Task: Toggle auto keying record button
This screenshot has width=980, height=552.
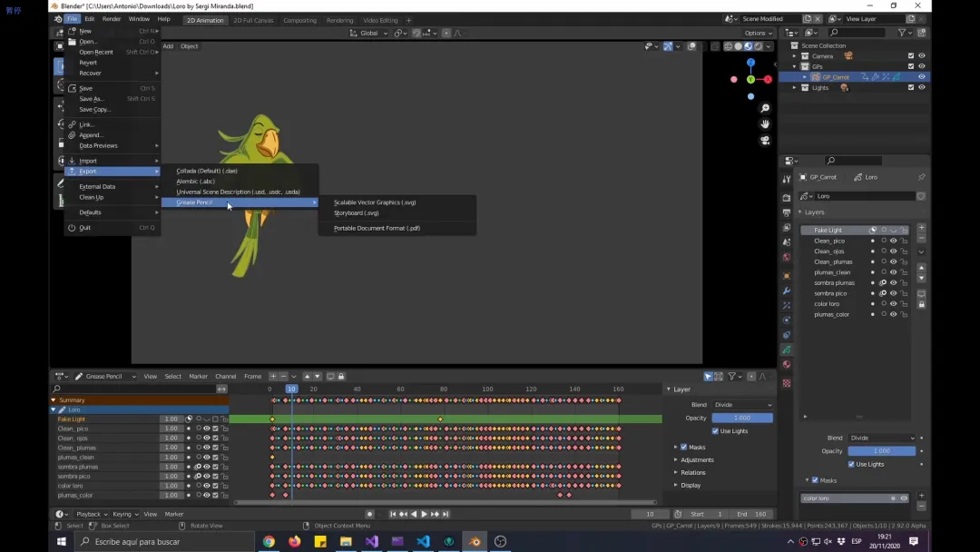Action: pyautogui.click(x=369, y=514)
